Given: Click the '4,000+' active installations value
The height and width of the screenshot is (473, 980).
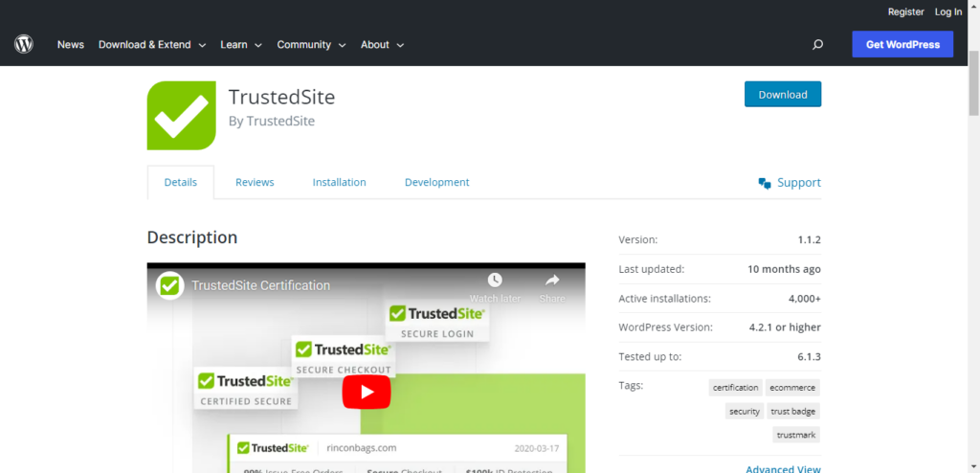Looking at the screenshot, I should click(805, 299).
